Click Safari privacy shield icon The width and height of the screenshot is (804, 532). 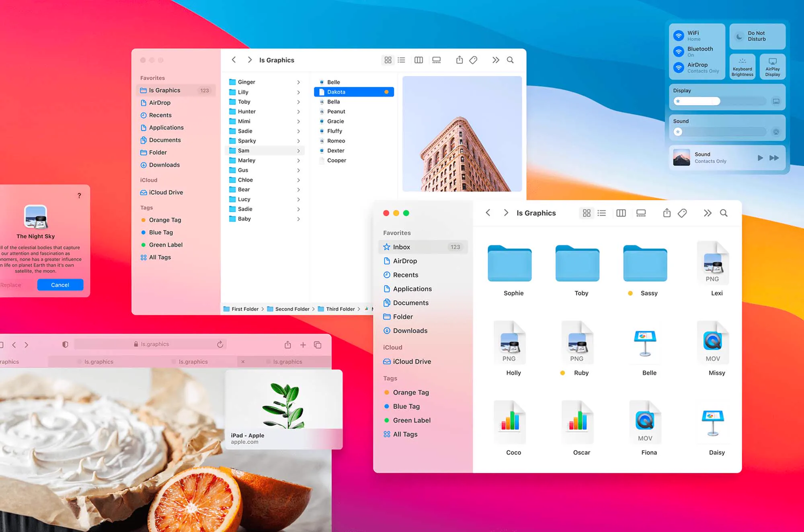click(65, 344)
